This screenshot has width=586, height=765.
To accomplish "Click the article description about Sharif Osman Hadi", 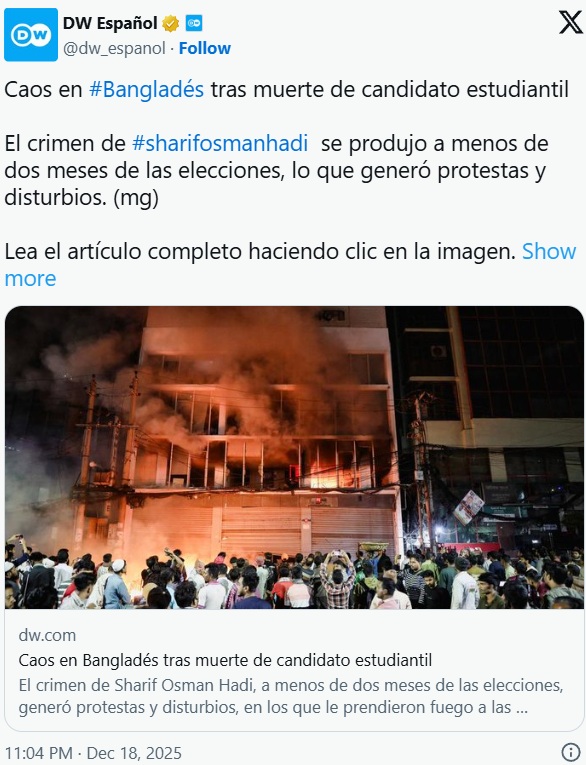I will click(x=291, y=696).
